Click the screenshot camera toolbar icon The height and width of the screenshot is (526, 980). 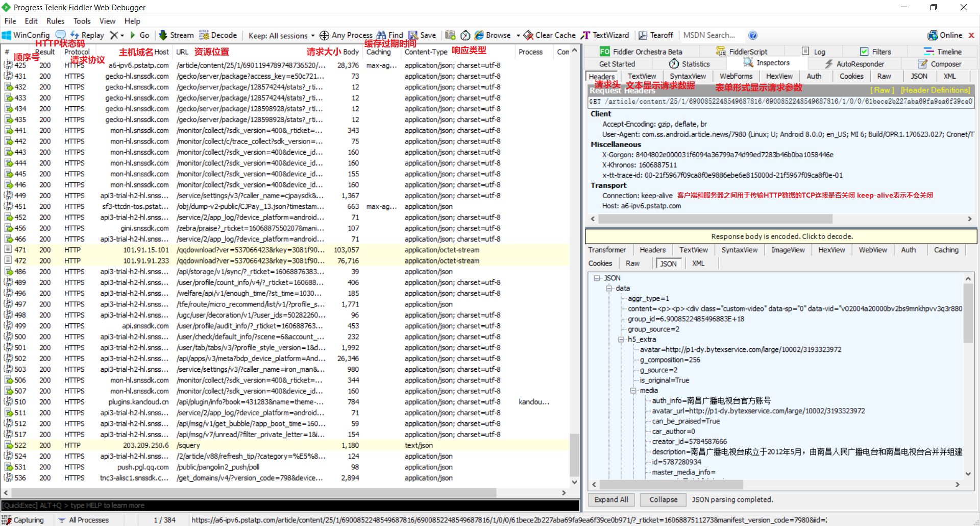click(450, 35)
